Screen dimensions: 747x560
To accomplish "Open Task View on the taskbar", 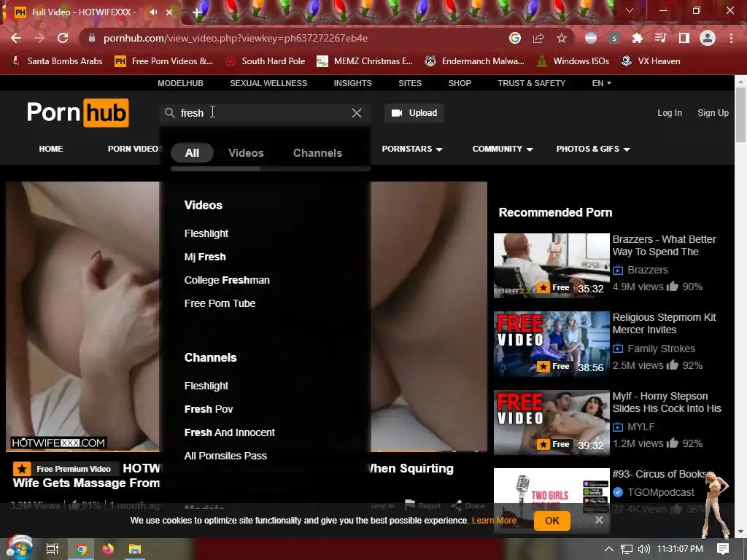I will point(52,549).
